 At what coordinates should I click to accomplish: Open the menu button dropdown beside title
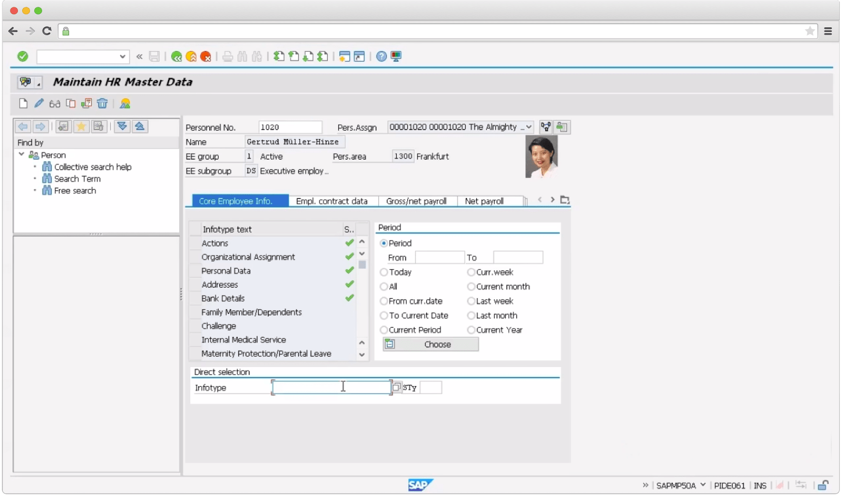coord(38,83)
